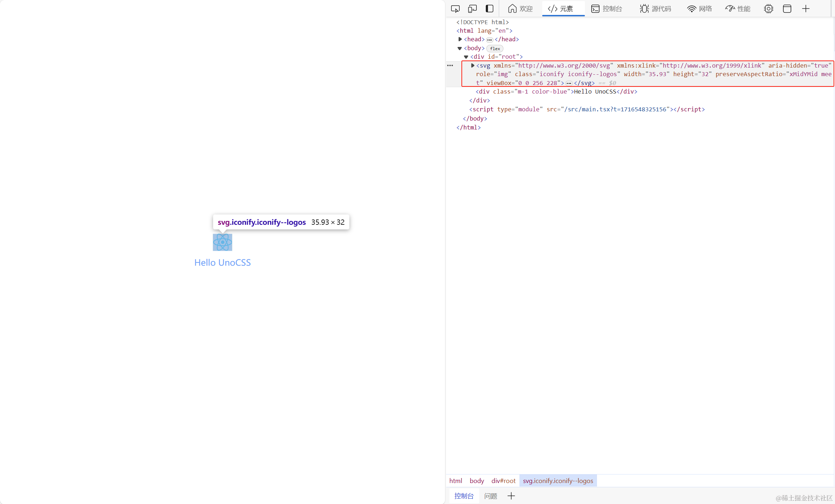Click the flex badge next to body tag
Image resolution: width=835 pixels, height=504 pixels.
495,48
